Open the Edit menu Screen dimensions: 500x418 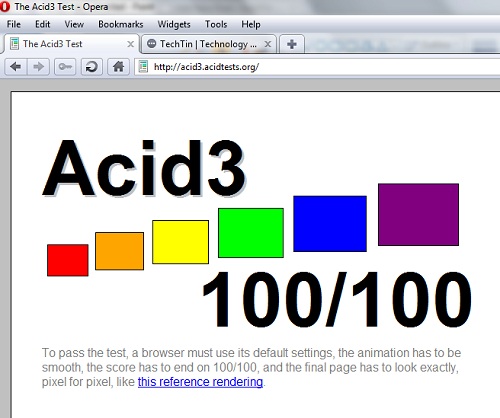[x=43, y=24]
